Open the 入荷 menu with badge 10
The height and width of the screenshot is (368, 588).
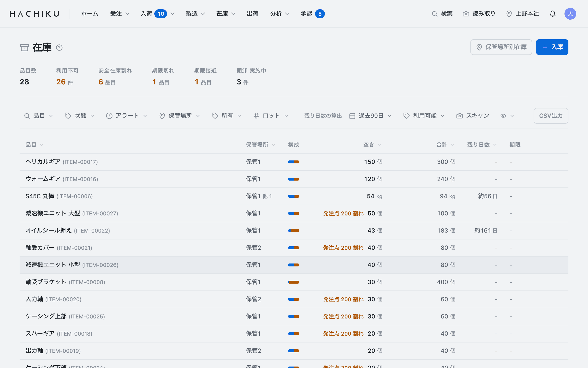(158, 14)
